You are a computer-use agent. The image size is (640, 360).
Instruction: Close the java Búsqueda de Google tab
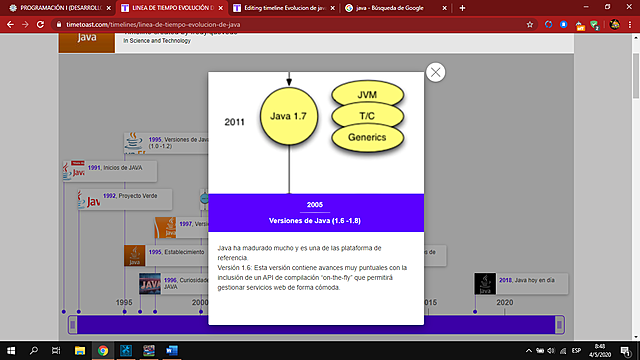coord(444,8)
